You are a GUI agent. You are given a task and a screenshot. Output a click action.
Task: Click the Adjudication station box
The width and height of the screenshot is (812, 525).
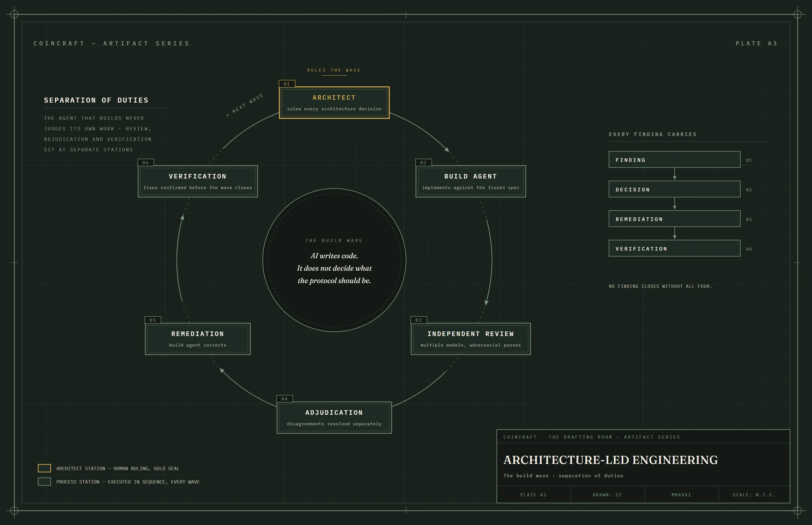pyautogui.click(x=334, y=418)
